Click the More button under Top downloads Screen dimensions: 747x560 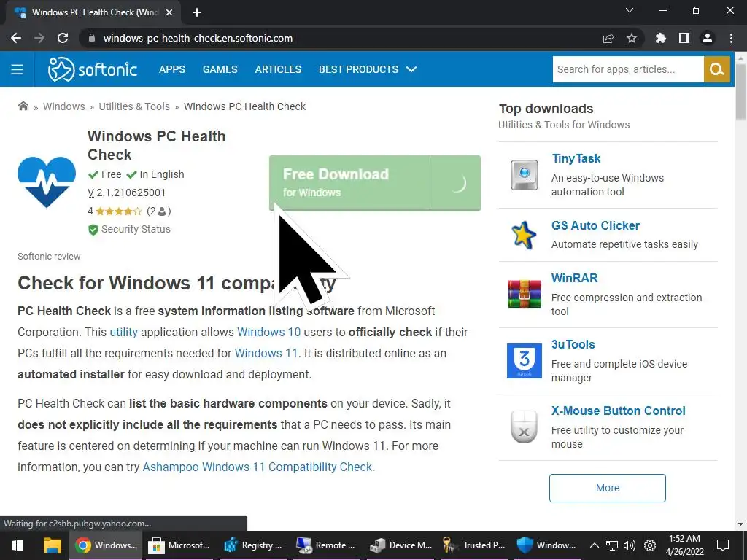[608, 488]
